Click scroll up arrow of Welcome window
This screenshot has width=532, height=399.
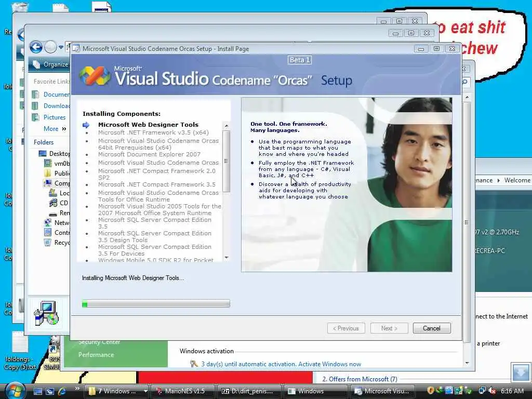(x=467, y=97)
